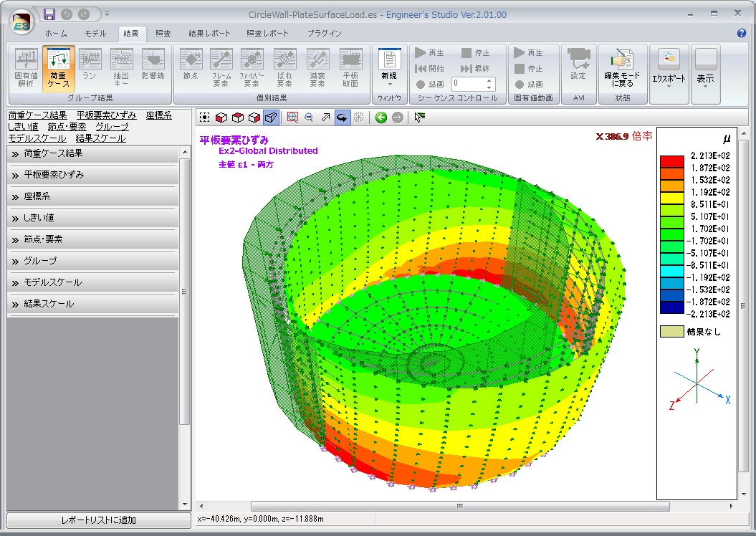
Task: Click the fit-all dotted square view icon
Action: (x=205, y=118)
